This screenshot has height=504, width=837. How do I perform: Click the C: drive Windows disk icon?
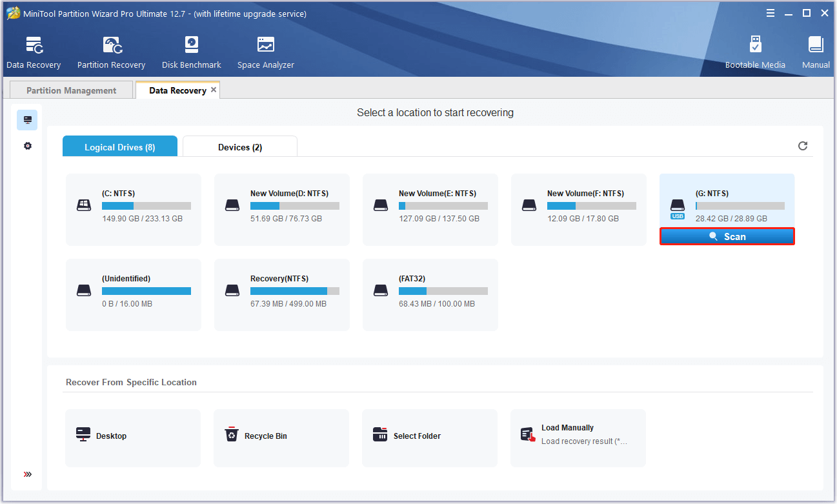coord(84,205)
